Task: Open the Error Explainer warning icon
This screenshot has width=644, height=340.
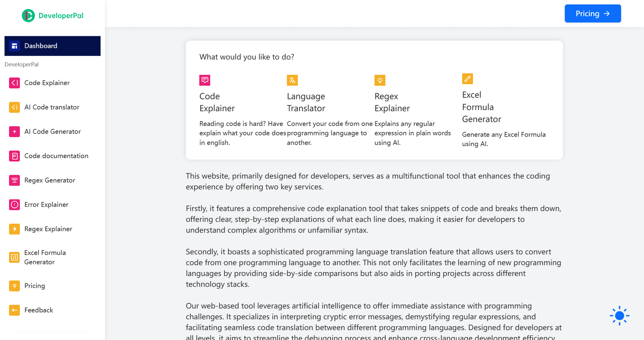Action: coord(14,205)
